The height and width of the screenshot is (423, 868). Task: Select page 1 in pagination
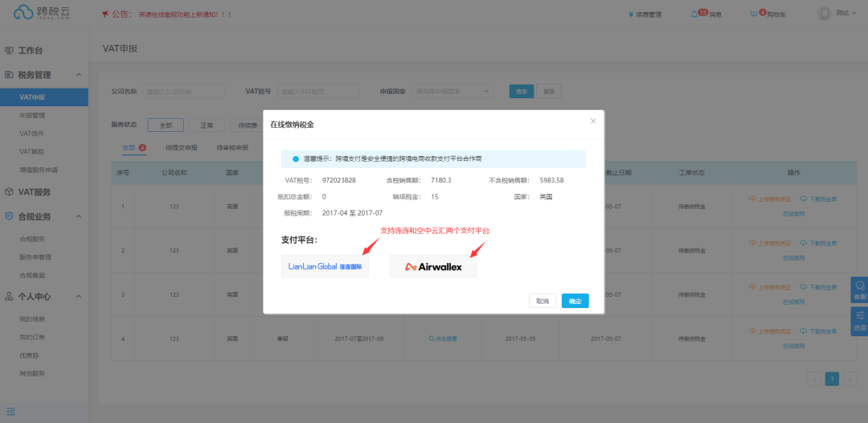(x=832, y=379)
